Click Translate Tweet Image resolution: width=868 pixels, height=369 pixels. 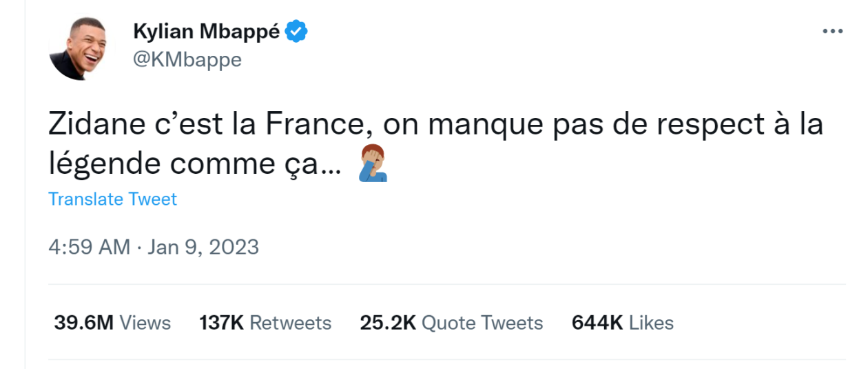(112, 199)
